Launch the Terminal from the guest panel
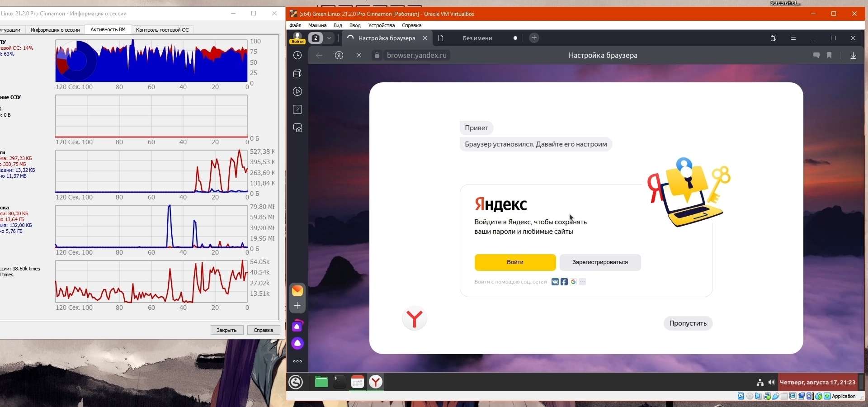 pos(339,382)
